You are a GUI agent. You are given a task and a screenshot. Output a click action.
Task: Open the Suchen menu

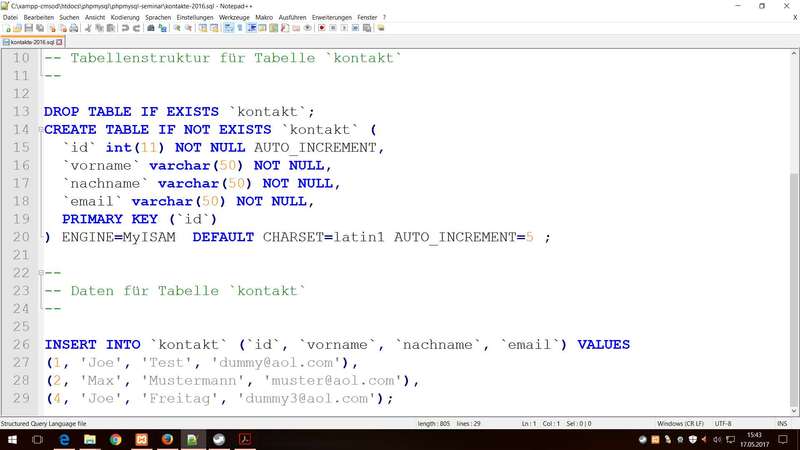69,17
